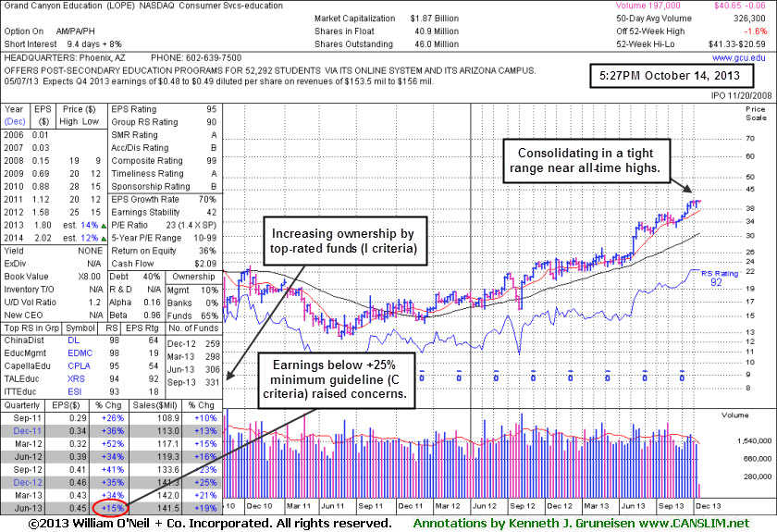Select the 2013 estimate up-arrow next to 14%

click(x=103, y=226)
